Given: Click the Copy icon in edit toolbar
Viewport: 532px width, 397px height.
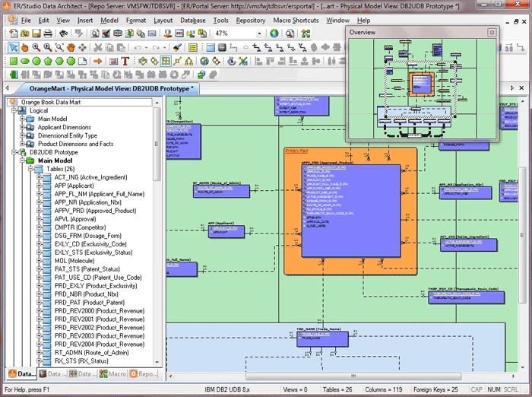Looking at the screenshot, I should click(109, 47).
